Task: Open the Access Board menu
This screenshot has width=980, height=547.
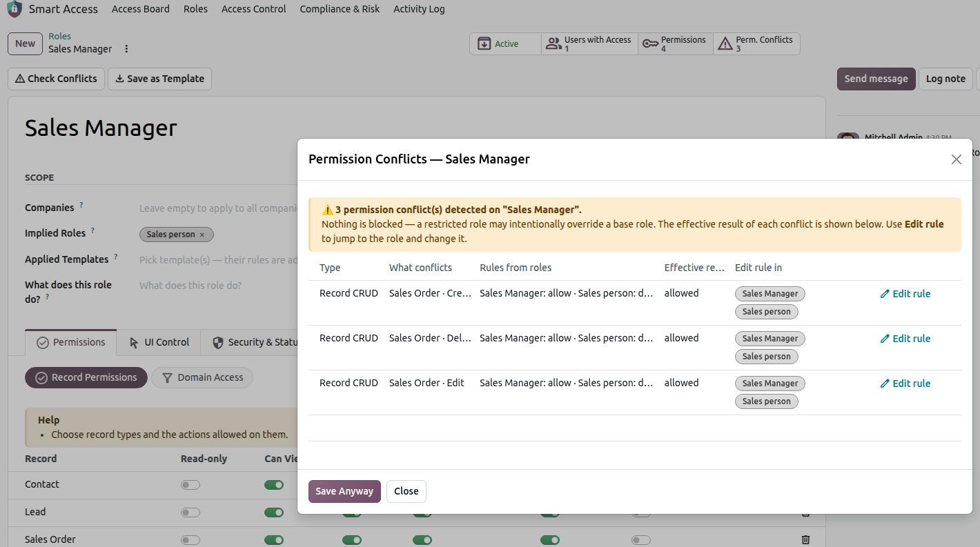Action: tap(141, 9)
